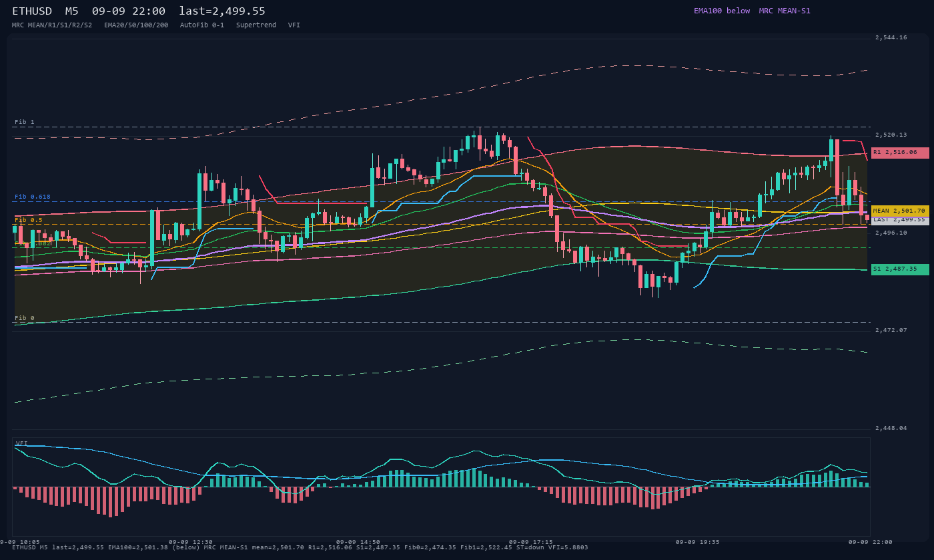Click the MRC MEAN-S1 header text
The height and width of the screenshot is (560, 934).
pyautogui.click(x=785, y=11)
